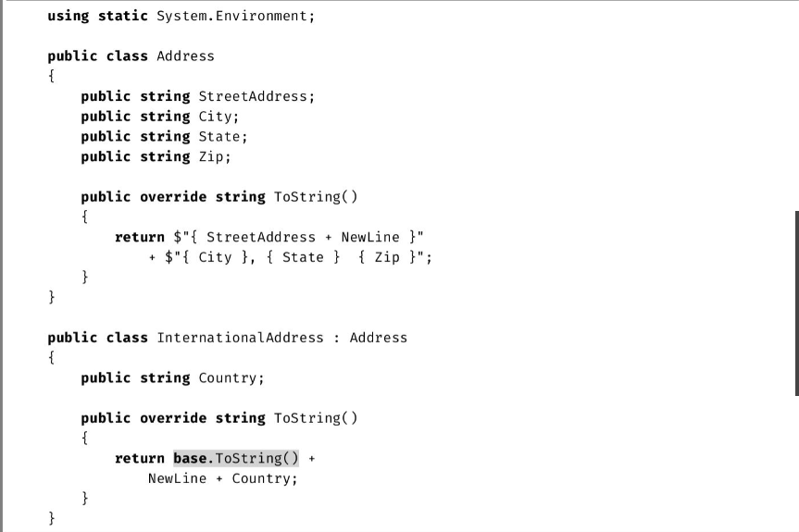Click the { Zip } interpolation placeholder
The width and height of the screenshot is (799, 532).
pos(387,257)
